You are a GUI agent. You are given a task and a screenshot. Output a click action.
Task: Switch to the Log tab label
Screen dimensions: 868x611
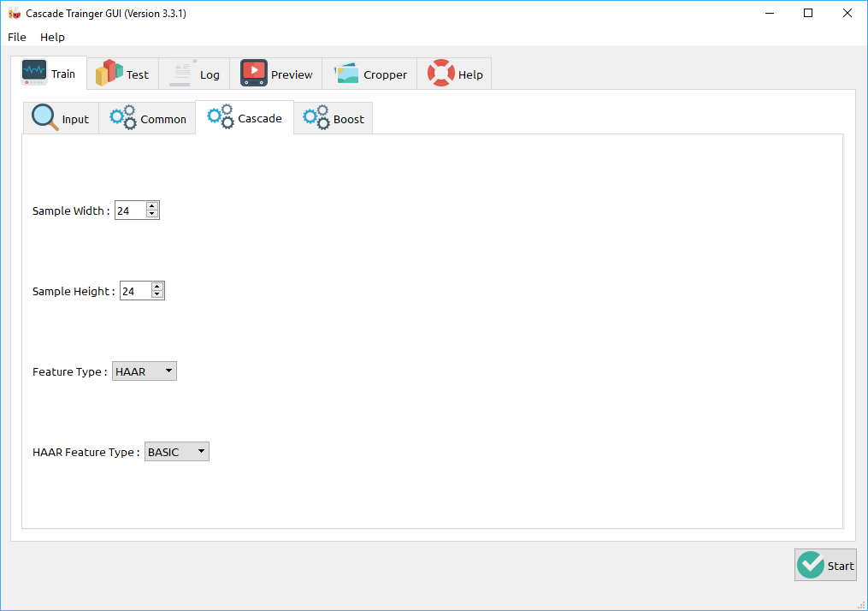(210, 74)
